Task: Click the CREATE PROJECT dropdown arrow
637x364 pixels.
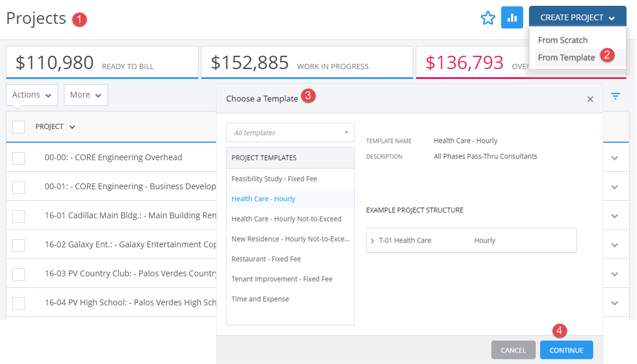Action: pos(613,17)
